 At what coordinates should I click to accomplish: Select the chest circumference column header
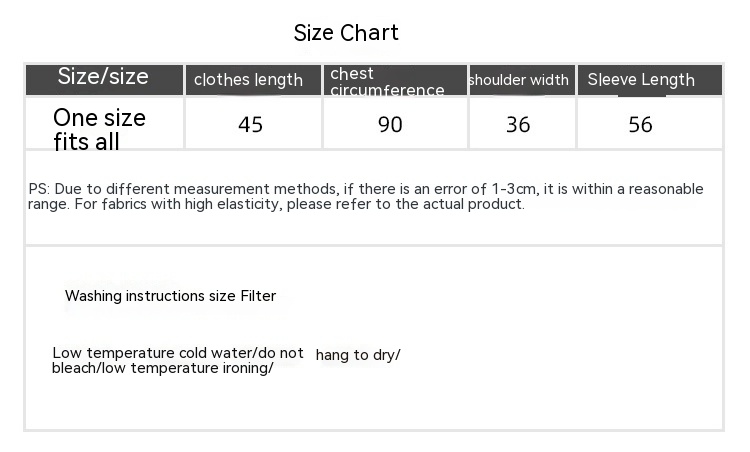[387, 82]
